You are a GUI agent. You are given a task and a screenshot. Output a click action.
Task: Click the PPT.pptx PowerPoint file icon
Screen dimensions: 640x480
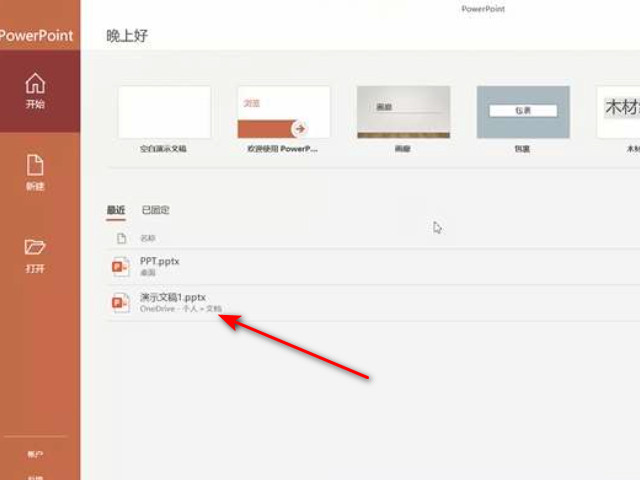[x=120, y=267]
